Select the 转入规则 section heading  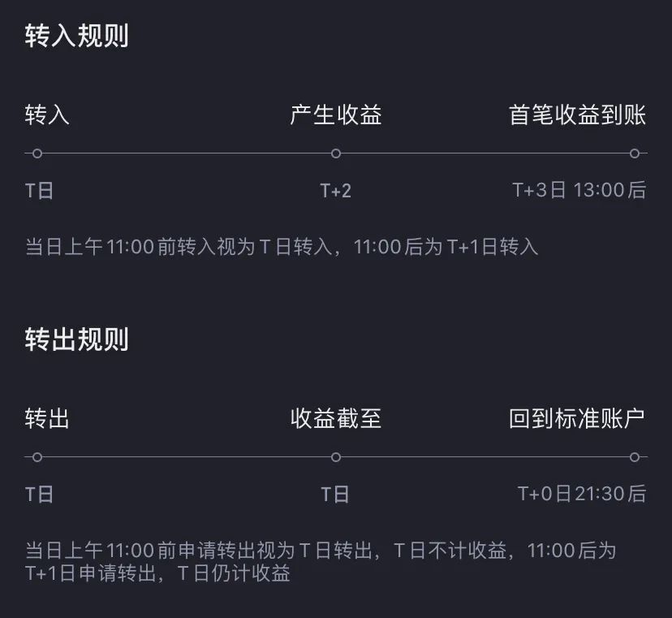(x=77, y=36)
